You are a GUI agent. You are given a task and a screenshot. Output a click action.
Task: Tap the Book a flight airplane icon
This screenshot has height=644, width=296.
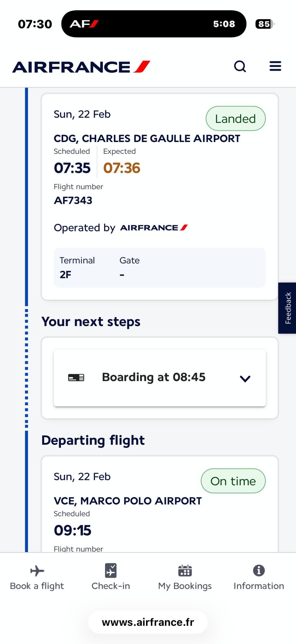point(37,571)
